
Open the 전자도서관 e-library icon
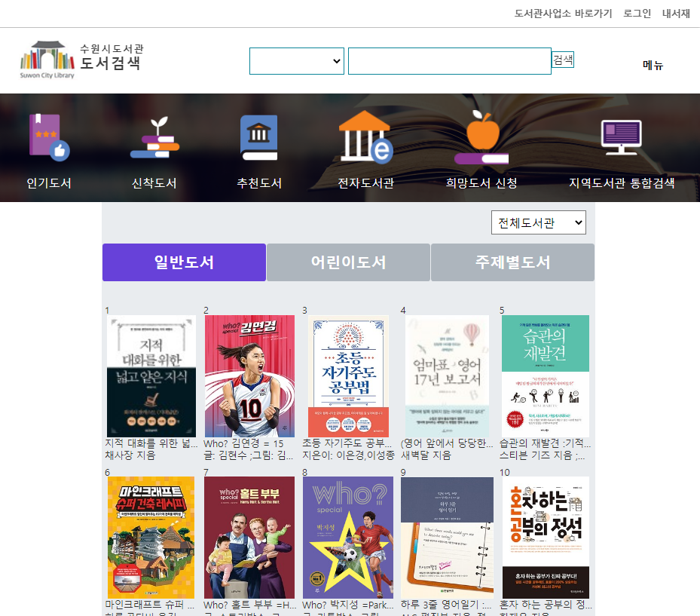pos(365,136)
